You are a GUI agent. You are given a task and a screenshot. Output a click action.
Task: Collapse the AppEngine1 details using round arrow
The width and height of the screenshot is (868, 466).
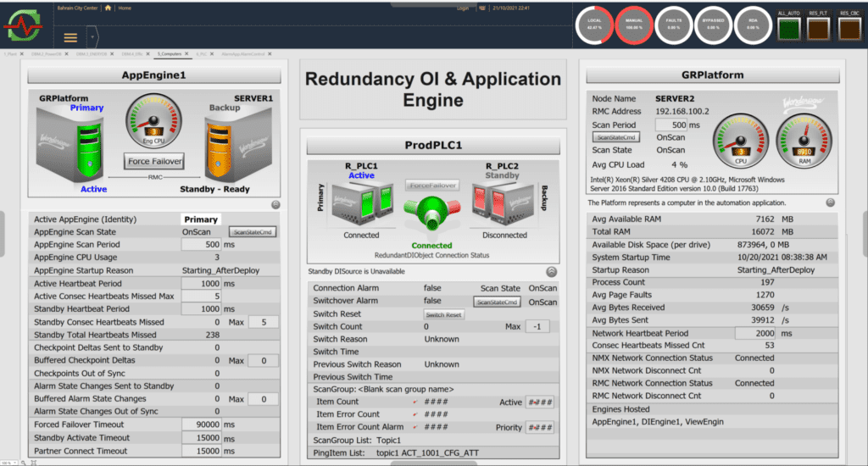click(275, 205)
